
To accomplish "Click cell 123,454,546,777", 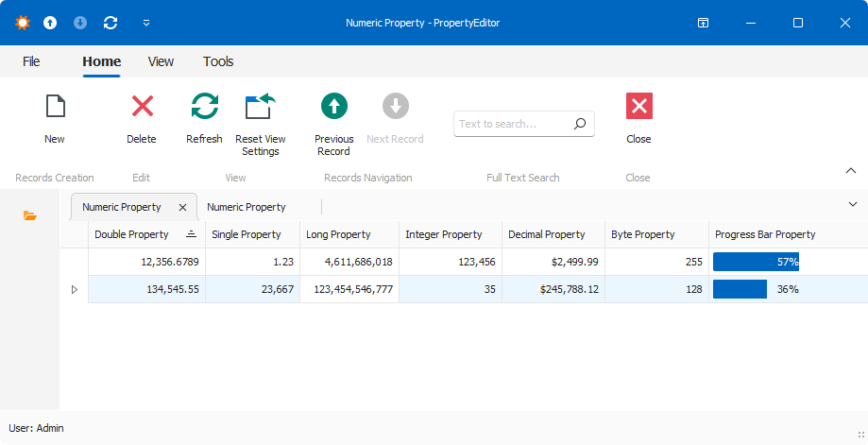I will click(x=349, y=289).
